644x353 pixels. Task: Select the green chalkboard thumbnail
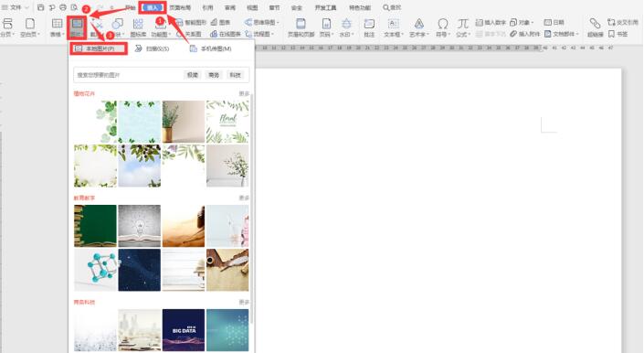[95, 226]
